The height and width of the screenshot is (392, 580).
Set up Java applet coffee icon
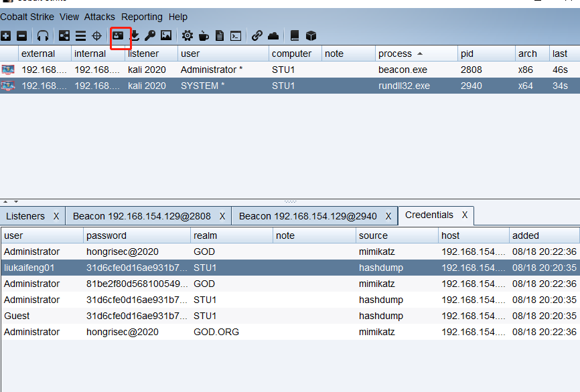204,36
